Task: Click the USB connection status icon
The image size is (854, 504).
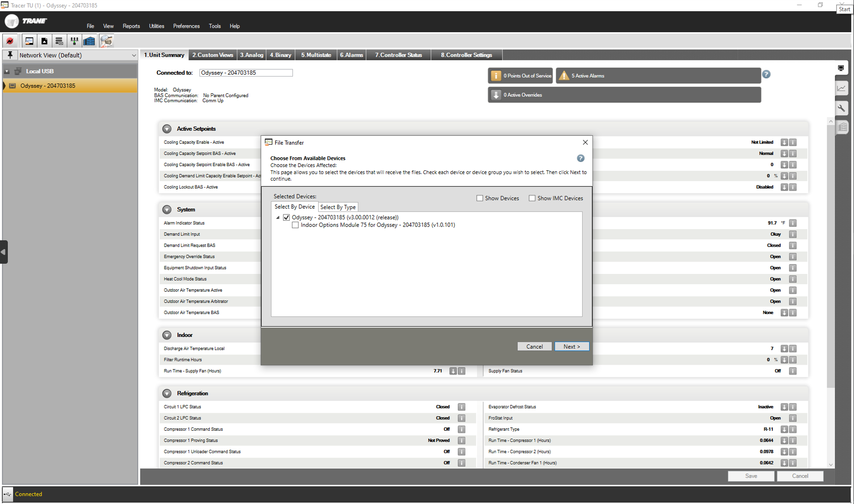Action: point(7,494)
